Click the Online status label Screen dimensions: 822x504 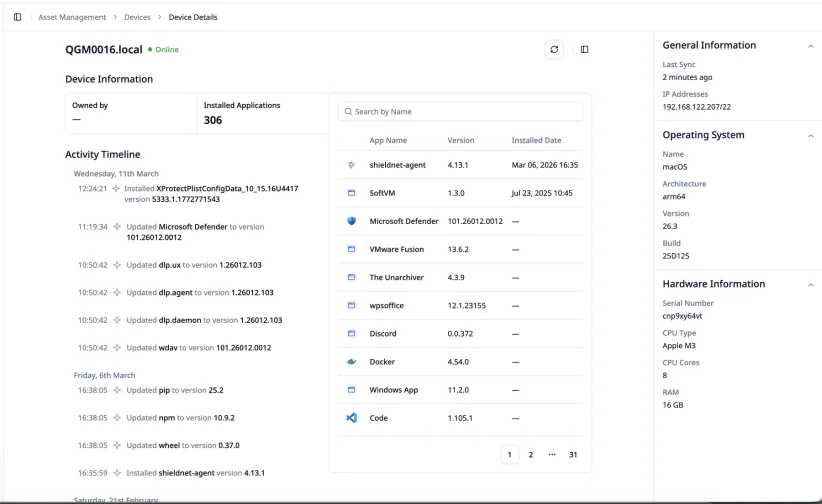167,49
